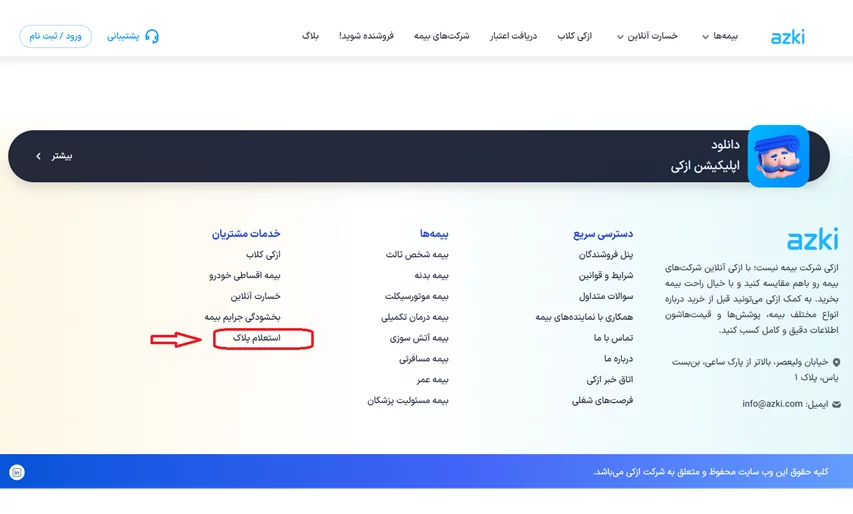Open فروشنده شوید! menu item
This screenshot has height=514, width=853.
(366, 36)
